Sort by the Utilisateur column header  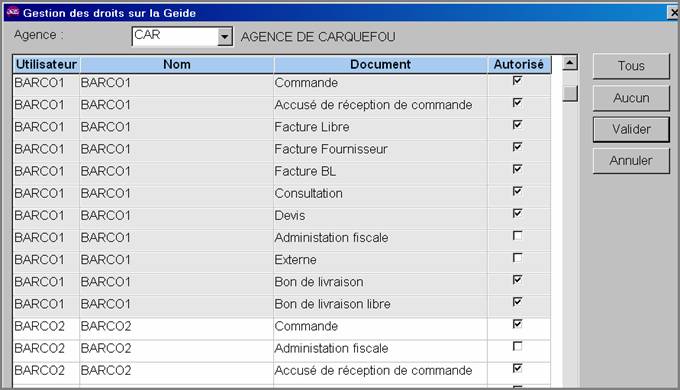pos(46,65)
